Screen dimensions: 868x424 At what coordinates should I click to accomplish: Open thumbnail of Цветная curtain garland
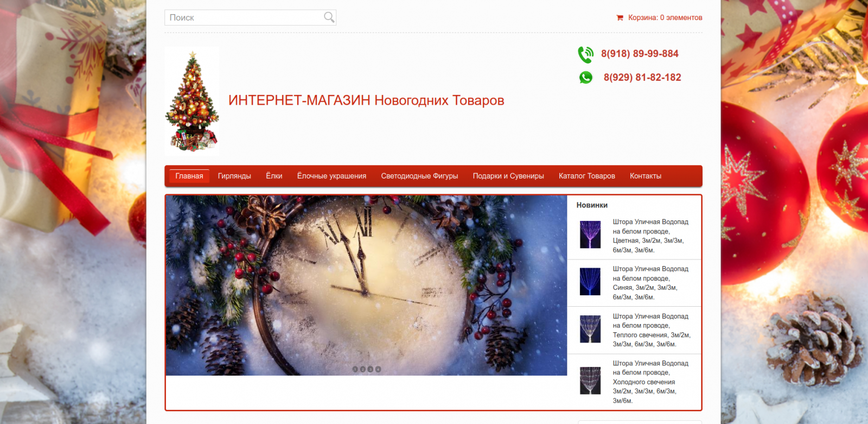590,235
